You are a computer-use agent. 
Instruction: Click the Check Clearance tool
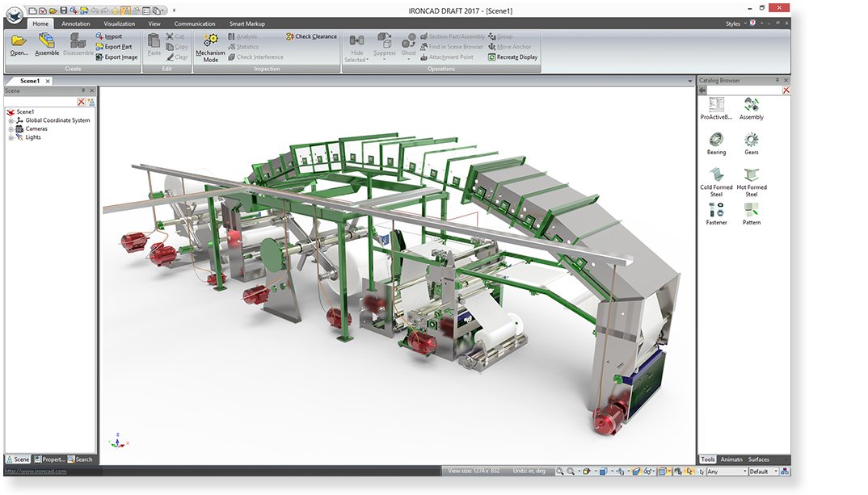pyautogui.click(x=311, y=36)
